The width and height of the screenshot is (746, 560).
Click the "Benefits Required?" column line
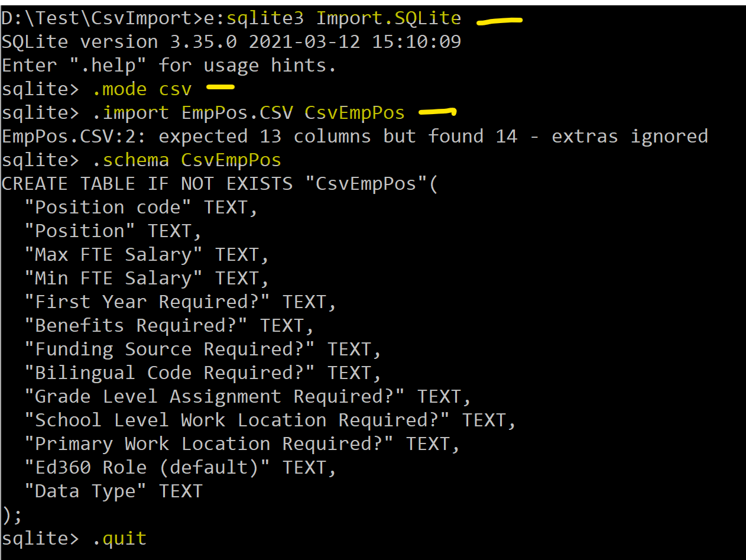click(x=169, y=326)
